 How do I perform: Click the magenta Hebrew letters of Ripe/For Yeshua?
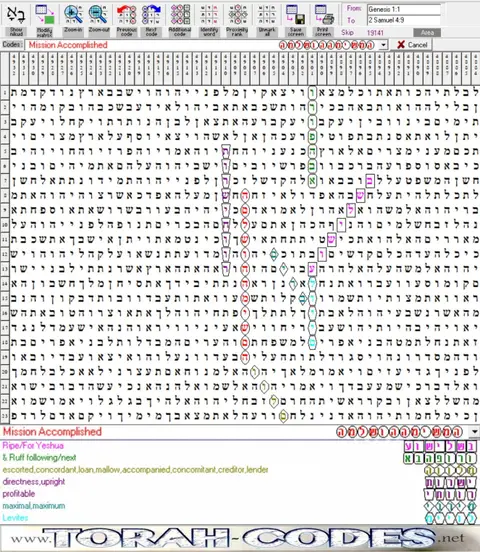point(440,446)
